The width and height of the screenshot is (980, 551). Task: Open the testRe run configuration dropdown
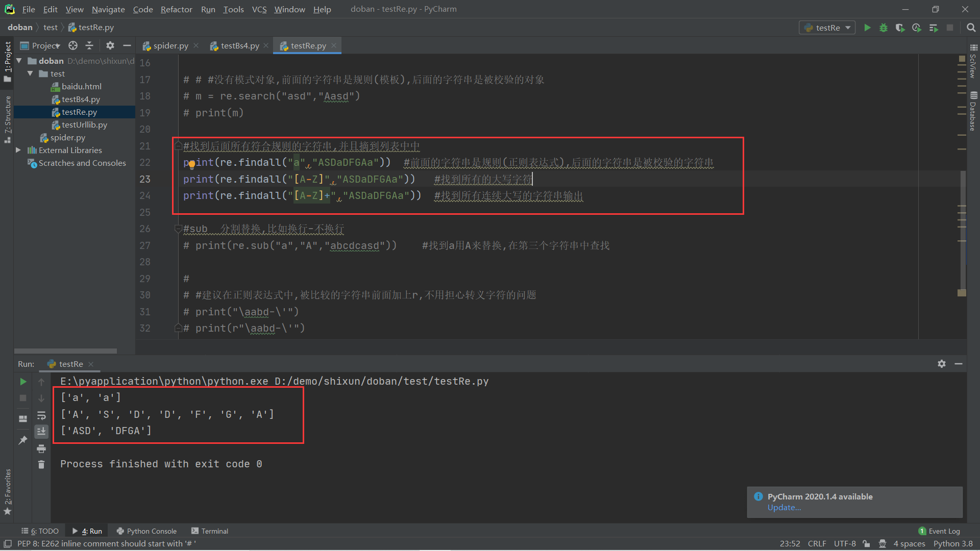click(x=827, y=28)
